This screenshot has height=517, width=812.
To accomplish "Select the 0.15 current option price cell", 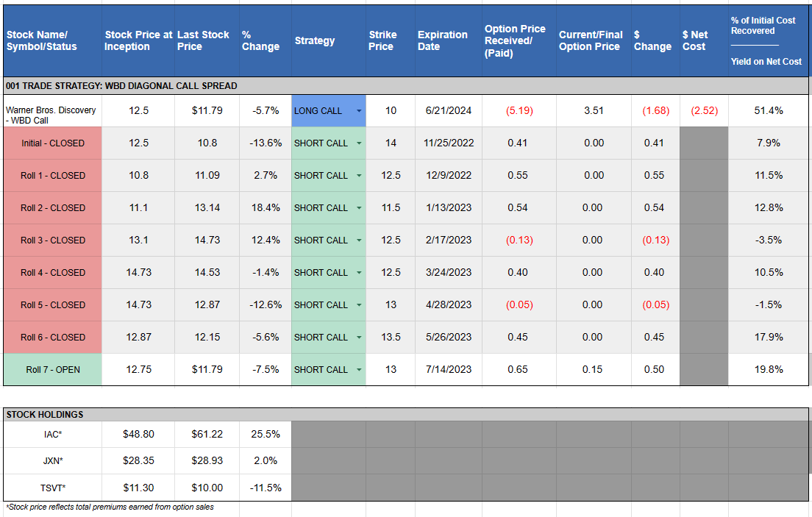I will pyautogui.click(x=594, y=370).
